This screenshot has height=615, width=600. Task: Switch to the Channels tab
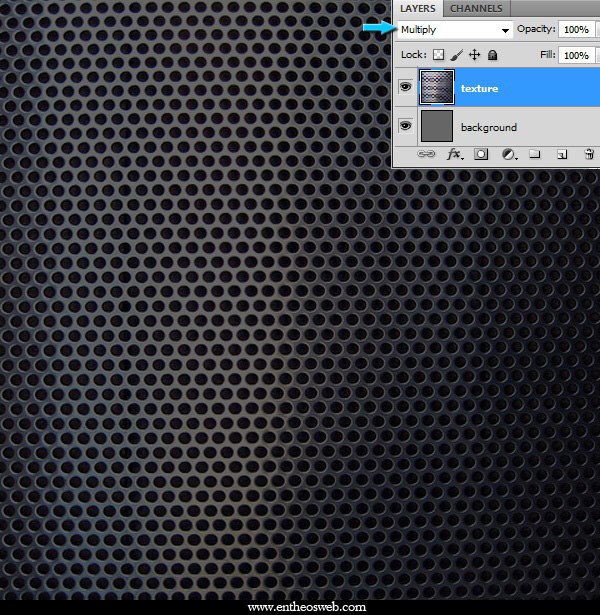coord(476,8)
